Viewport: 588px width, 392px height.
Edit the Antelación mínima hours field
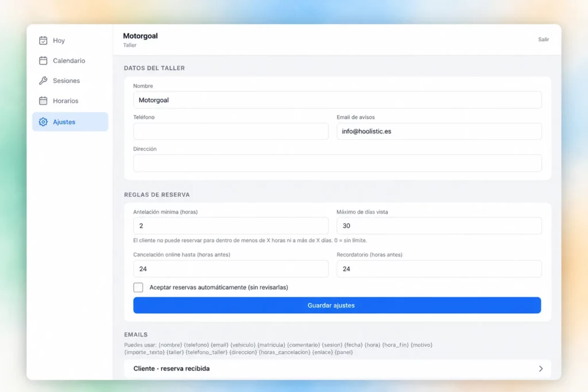pyautogui.click(x=231, y=226)
